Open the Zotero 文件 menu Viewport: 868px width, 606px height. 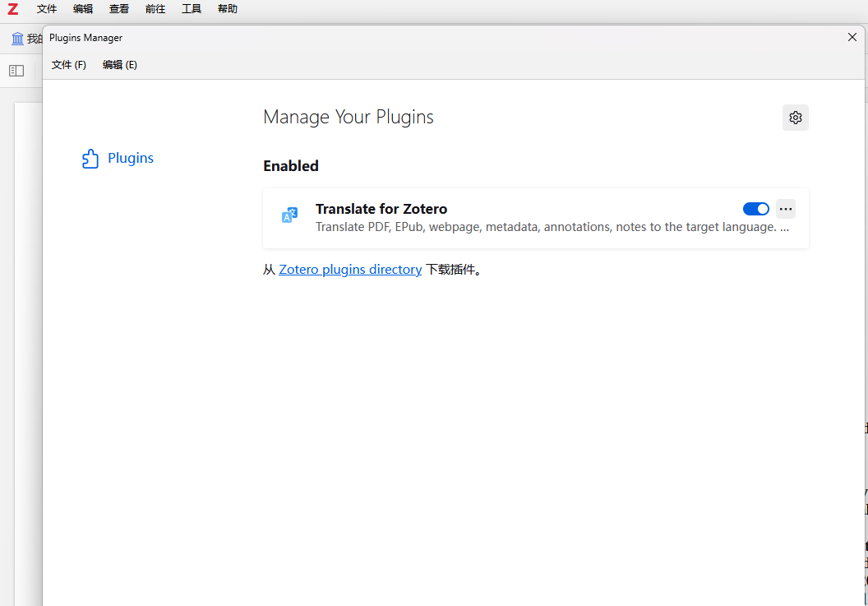pos(47,9)
